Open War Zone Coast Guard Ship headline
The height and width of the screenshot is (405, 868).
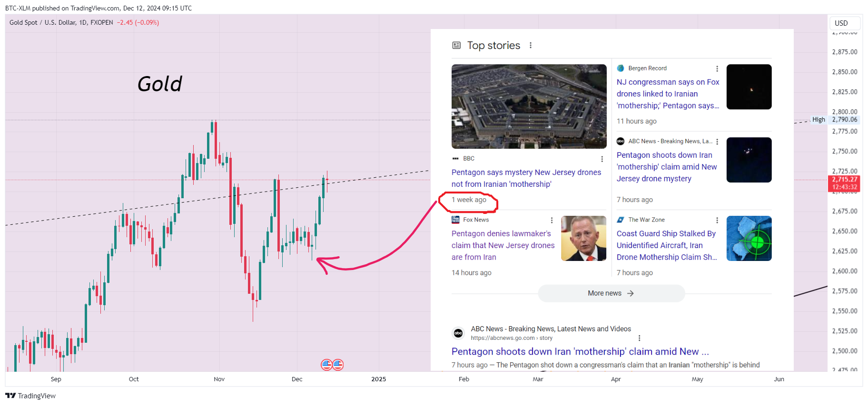point(667,245)
